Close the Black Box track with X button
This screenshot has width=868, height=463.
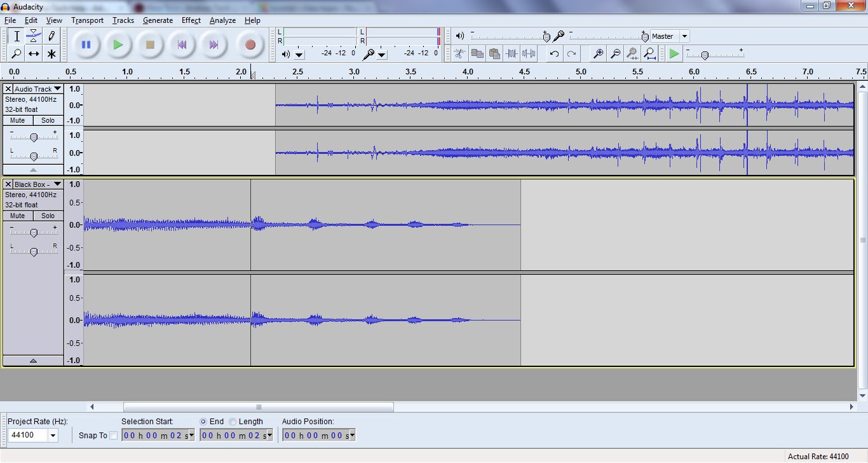point(8,184)
